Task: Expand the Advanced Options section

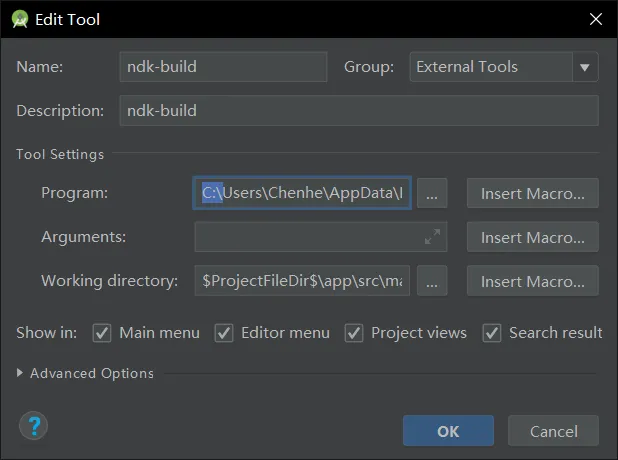Action: click(22, 373)
